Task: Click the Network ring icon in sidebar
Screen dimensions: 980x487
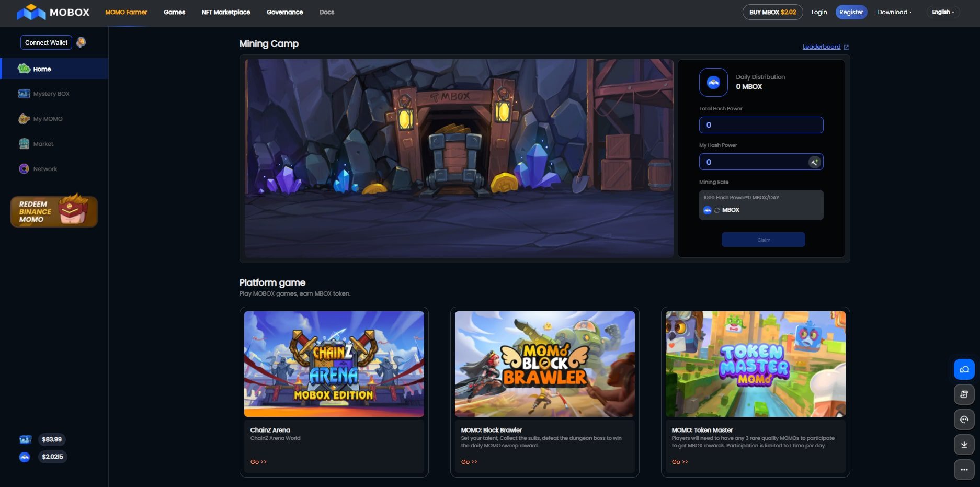Action: [24, 169]
